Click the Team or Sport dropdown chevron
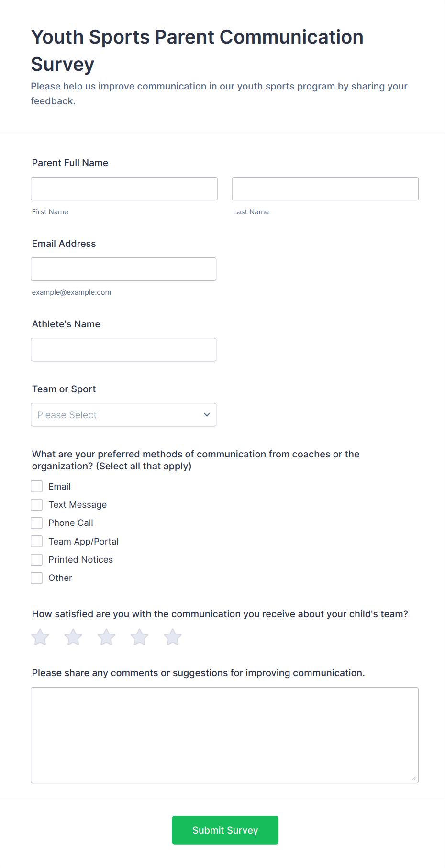 pos(207,415)
